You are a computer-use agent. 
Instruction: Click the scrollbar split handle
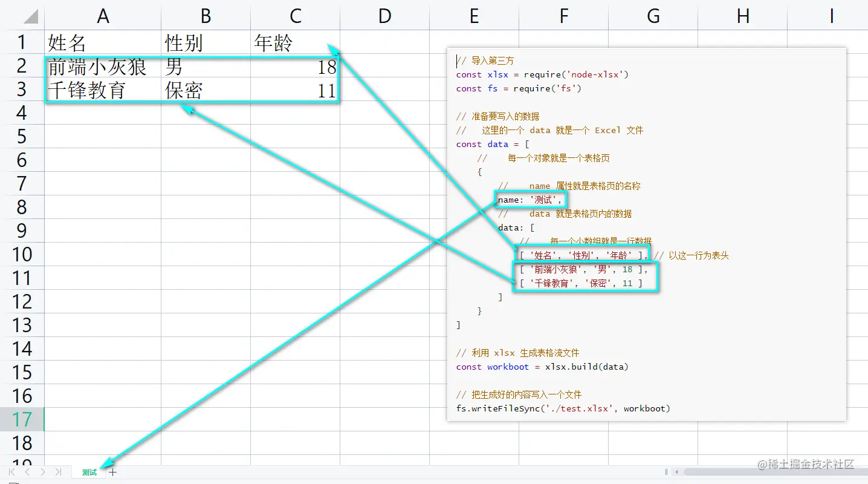[666, 472]
